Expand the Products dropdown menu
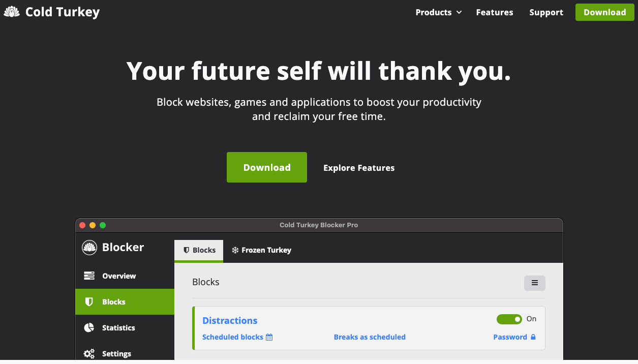 coord(438,12)
